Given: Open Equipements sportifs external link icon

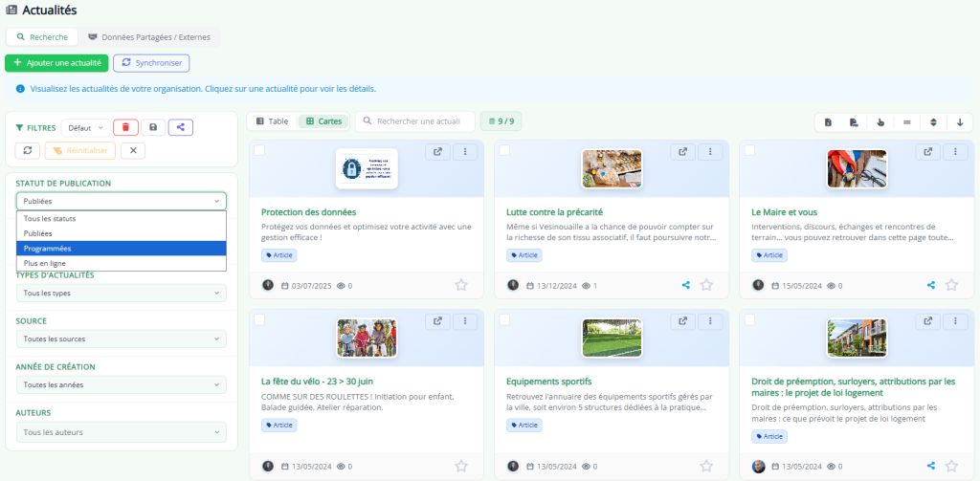Looking at the screenshot, I should pyautogui.click(x=683, y=321).
